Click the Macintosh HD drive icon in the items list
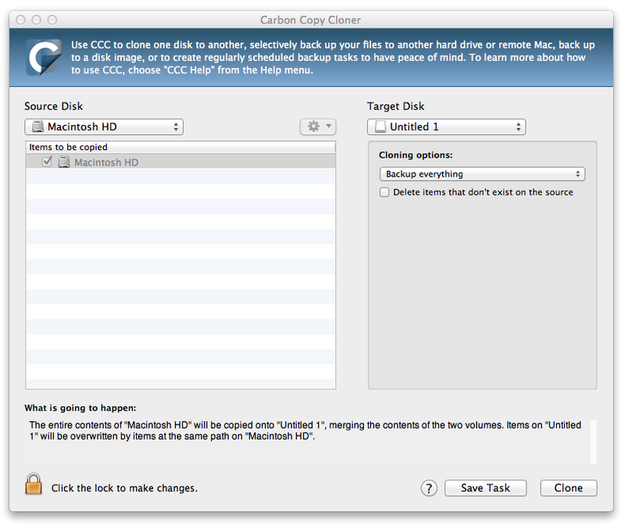This screenshot has height=524, width=625. click(x=64, y=162)
